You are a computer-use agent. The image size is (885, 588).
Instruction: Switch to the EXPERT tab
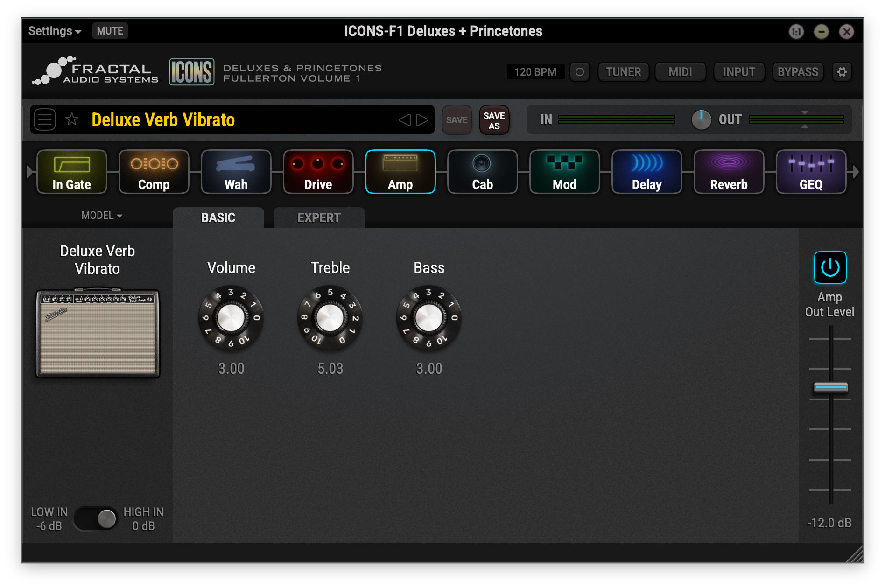(x=319, y=217)
